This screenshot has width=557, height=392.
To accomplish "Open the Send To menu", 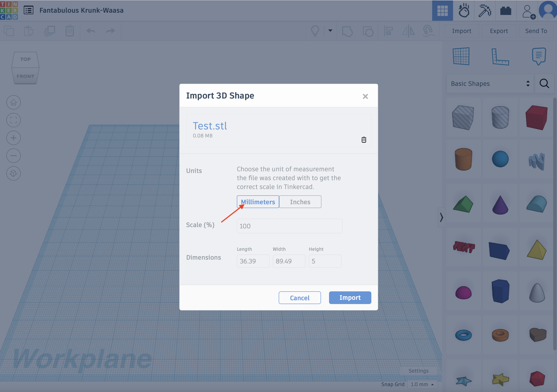I will tap(536, 31).
